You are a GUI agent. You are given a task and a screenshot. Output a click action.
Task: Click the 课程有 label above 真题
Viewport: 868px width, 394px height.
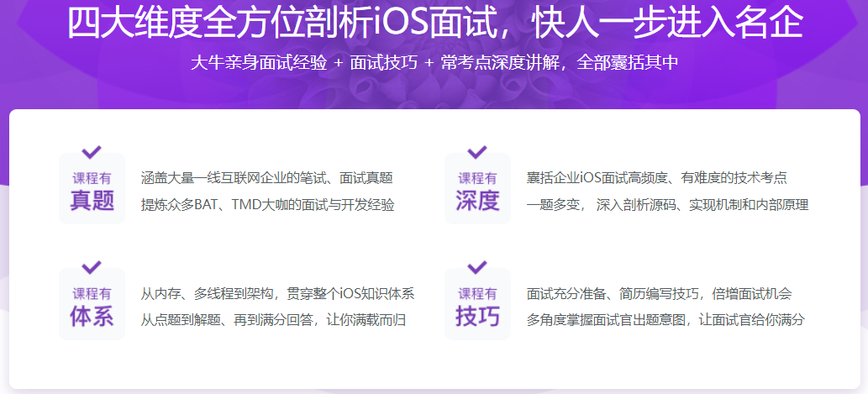tap(92, 178)
